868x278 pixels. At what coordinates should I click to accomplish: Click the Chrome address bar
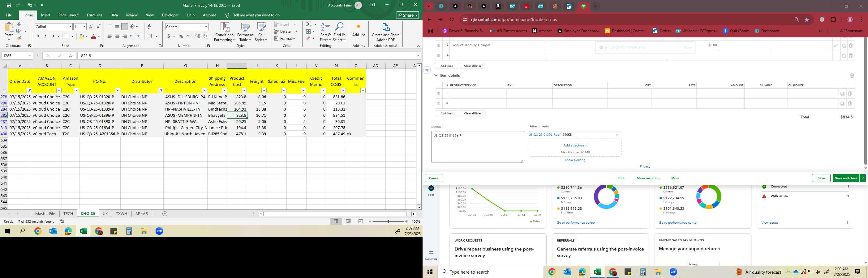click(627, 19)
